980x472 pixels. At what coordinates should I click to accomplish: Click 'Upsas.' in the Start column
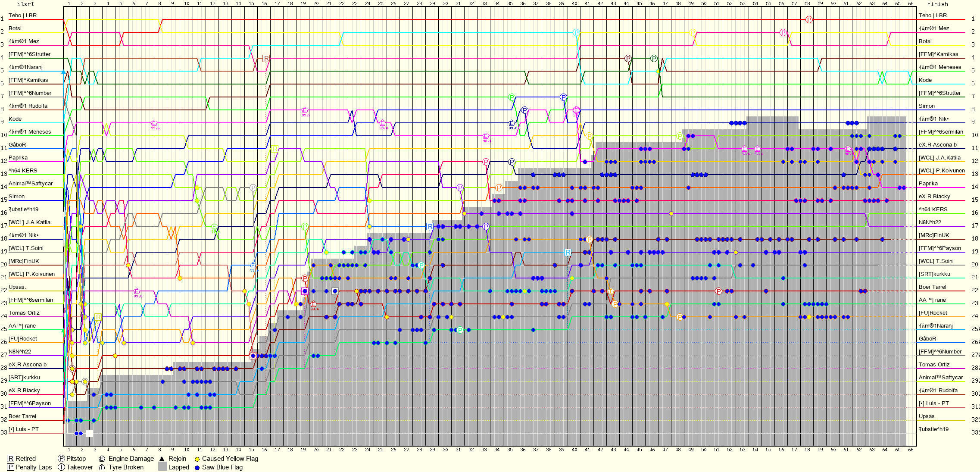pos(17,287)
